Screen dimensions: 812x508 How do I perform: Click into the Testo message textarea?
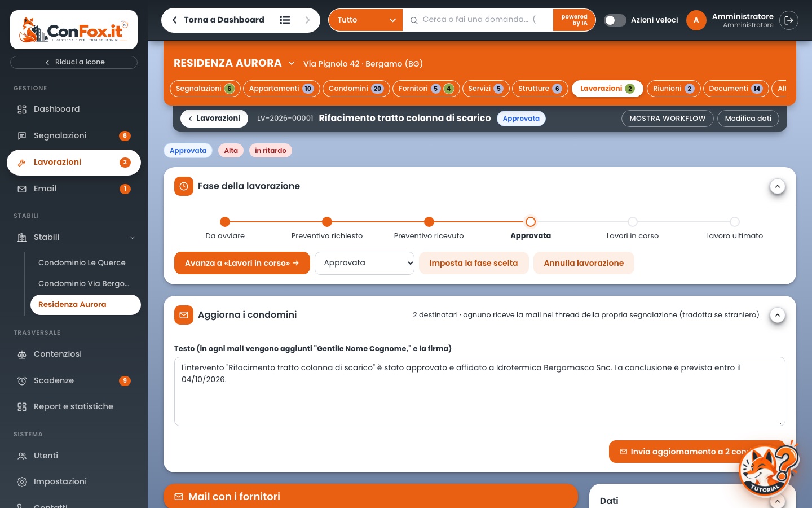click(x=480, y=391)
